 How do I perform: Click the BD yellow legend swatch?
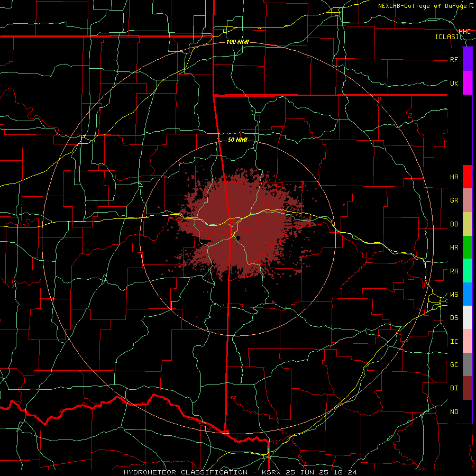tap(467, 224)
